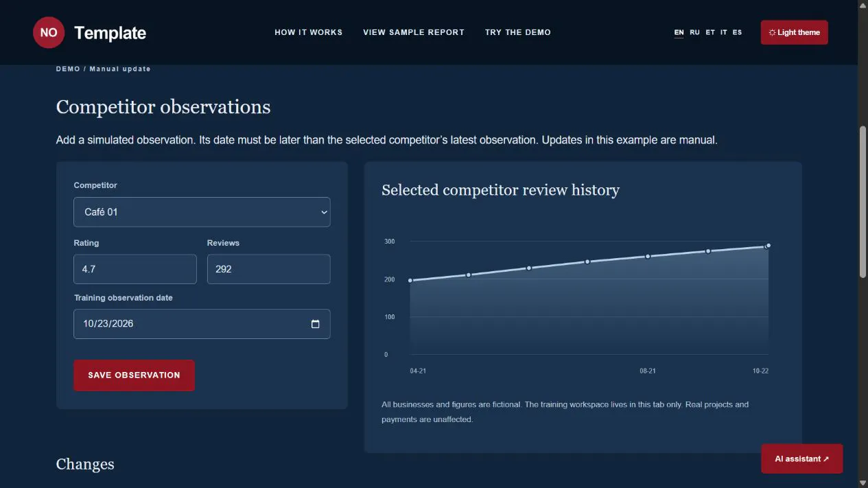
Task: Click the page vertical scrollbar thumb
Action: (863, 202)
